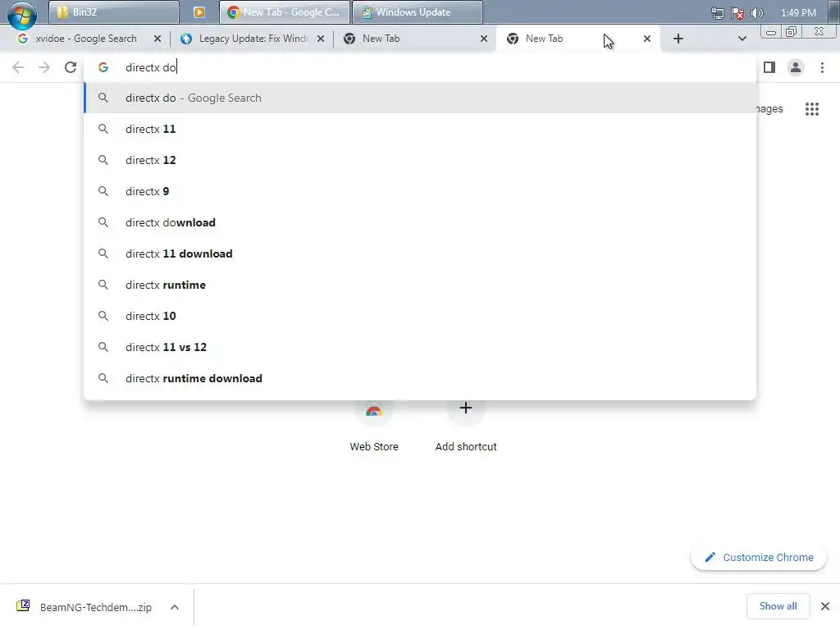
Task: Open the profile avatar menu
Action: pos(796,67)
